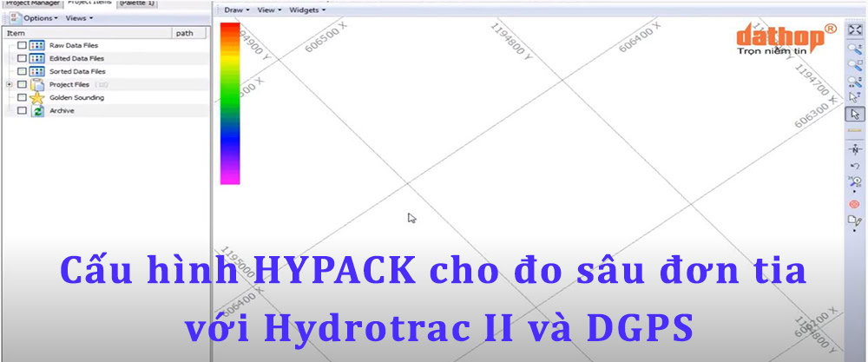Click the Archive green refresh icon
Screen dimensions: 868x362
pos(37,111)
